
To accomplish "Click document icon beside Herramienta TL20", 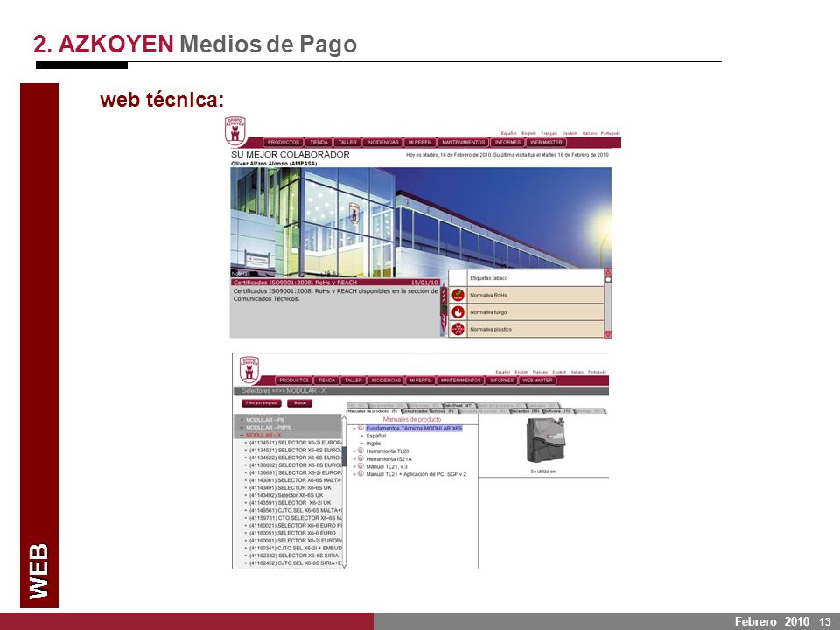I will 360,451.
